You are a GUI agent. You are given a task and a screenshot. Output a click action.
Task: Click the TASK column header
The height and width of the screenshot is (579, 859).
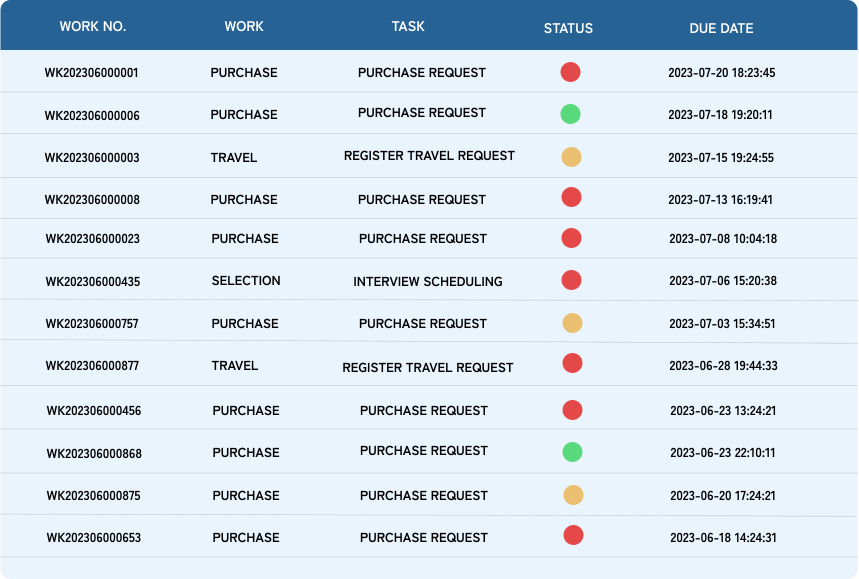tap(408, 27)
